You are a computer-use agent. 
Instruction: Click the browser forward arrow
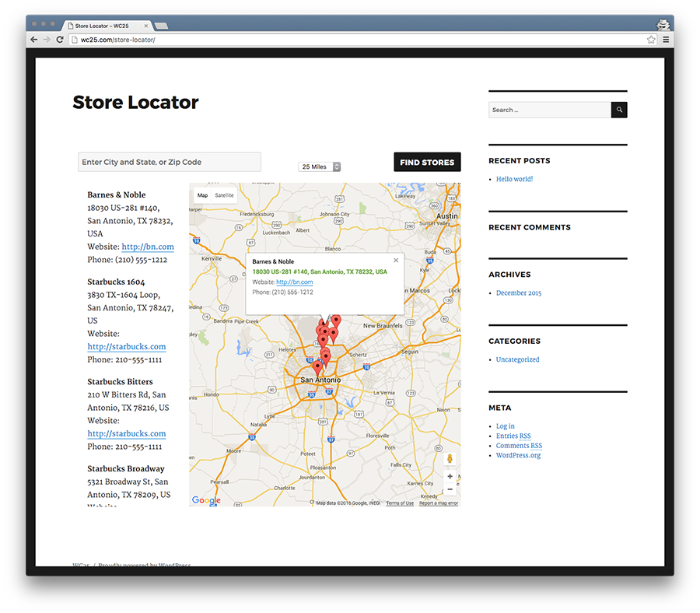[x=47, y=40]
